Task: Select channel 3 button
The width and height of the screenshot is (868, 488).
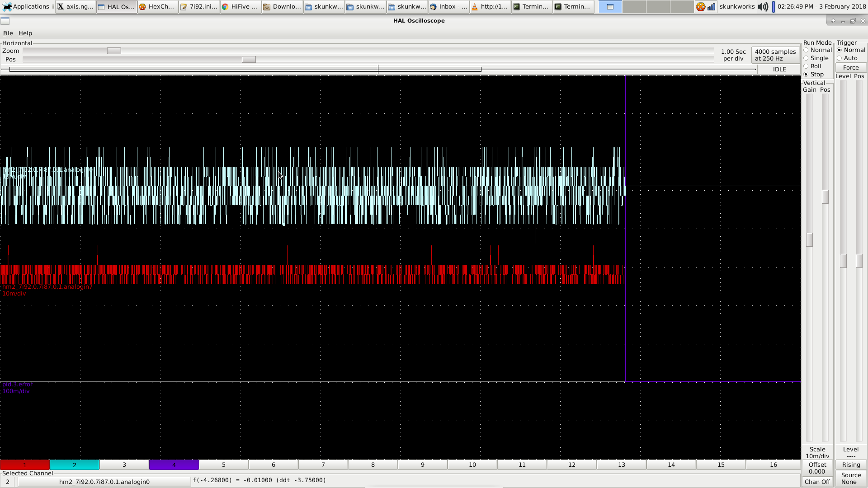Action: point(124,465)
